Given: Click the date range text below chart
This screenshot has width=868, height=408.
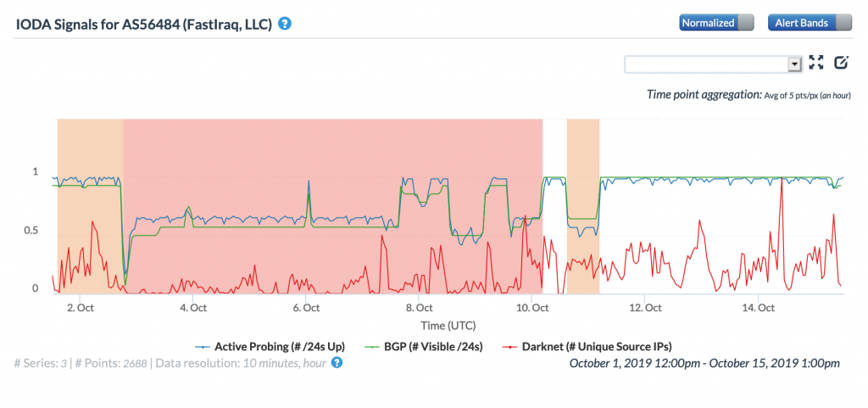Looking at the screenshot, I should coord(704,363).
